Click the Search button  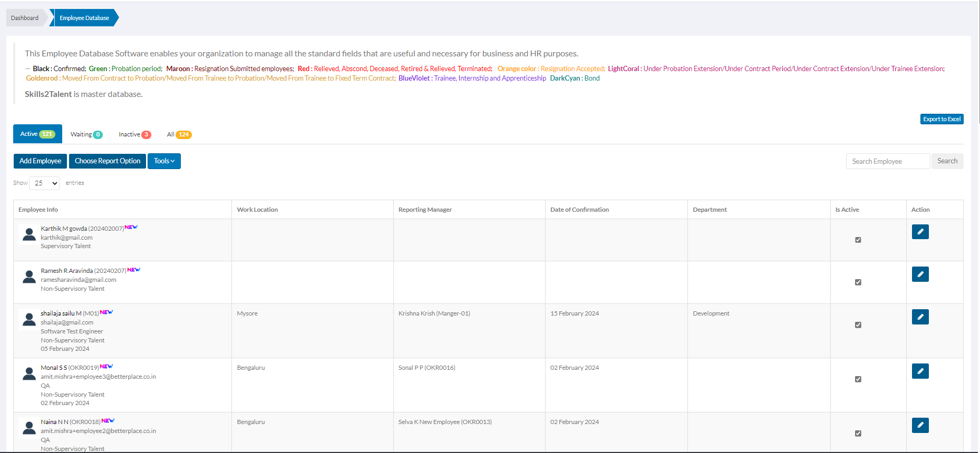click(947, 161)
